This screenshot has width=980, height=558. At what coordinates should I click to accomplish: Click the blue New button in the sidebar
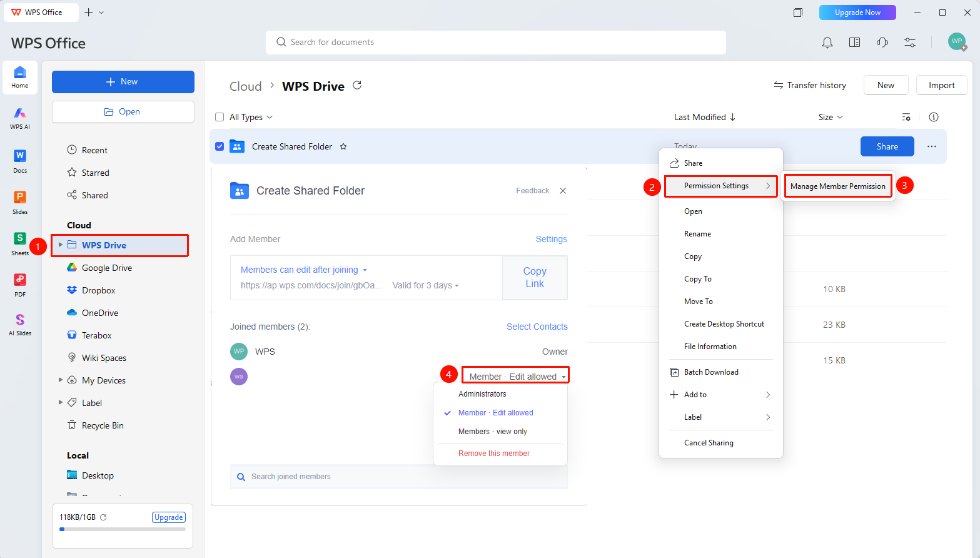tap(123, 82)
